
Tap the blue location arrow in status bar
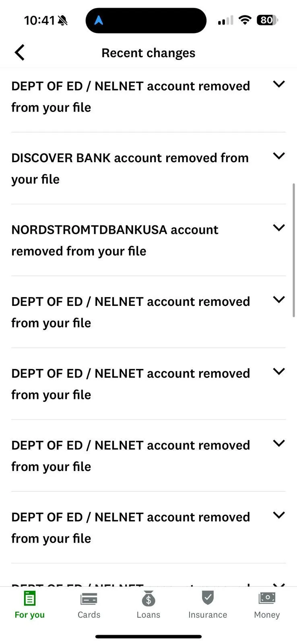click(x=99, y=20)
